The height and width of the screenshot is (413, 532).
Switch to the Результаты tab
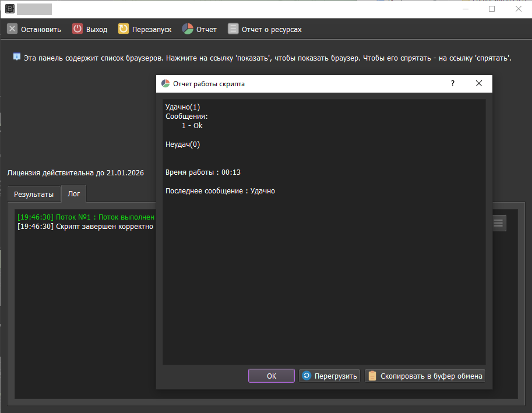click(34, 194)
